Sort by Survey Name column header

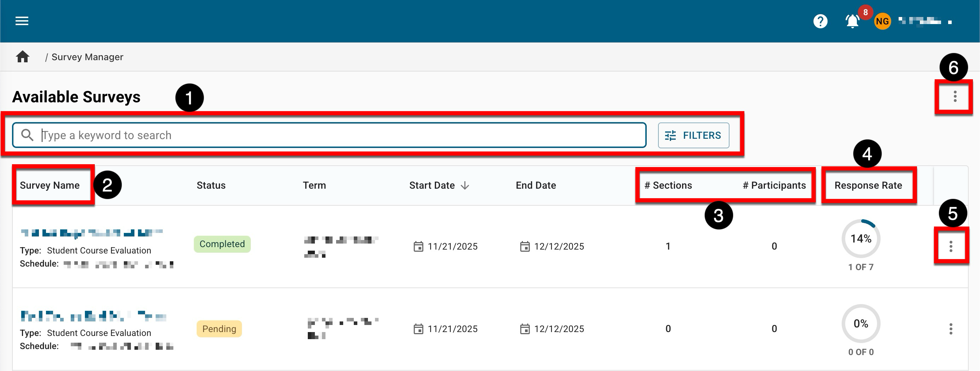[x=50, y=185]
